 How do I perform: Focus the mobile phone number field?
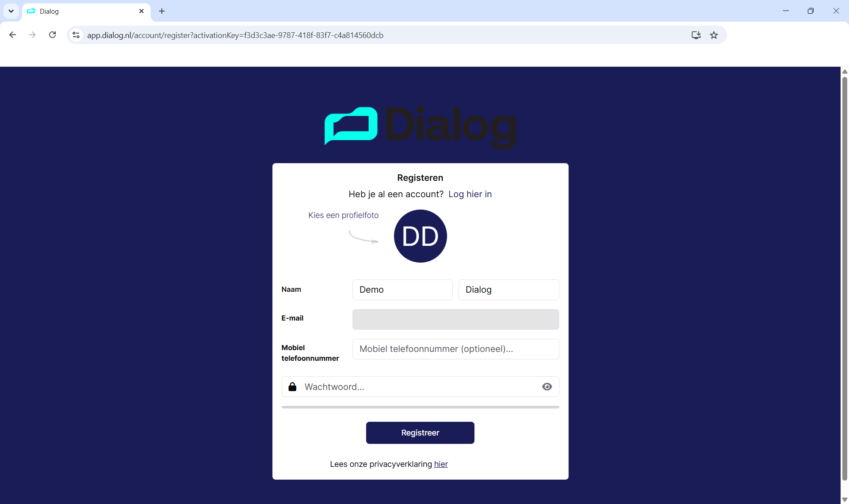pyautogui.click(x=455, y=349)
